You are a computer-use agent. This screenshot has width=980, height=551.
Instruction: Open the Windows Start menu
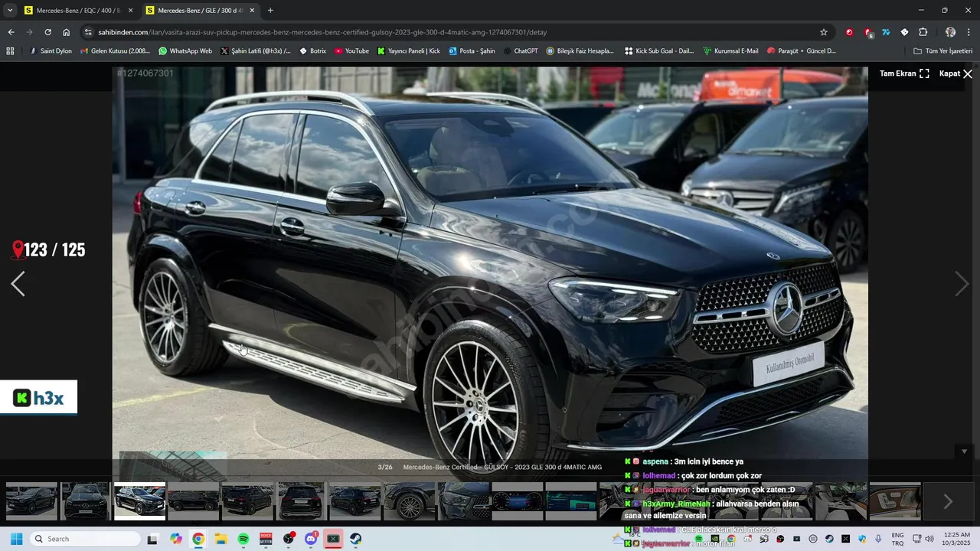[16, 539]
